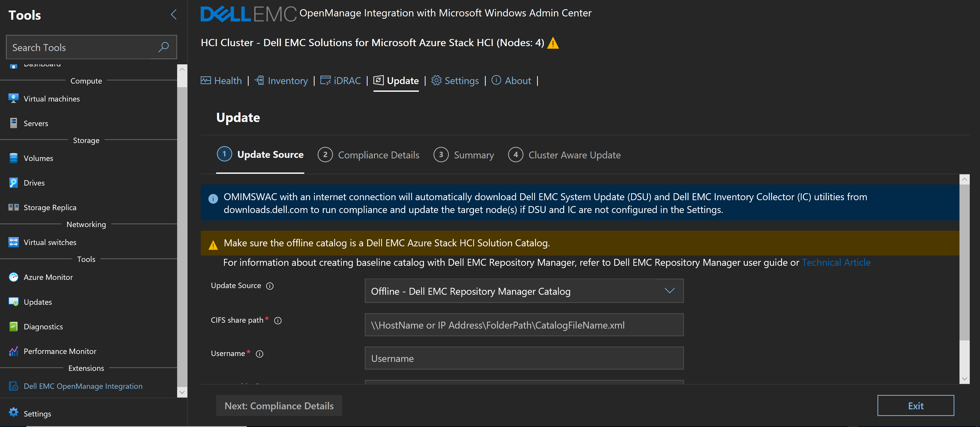Open the Update Source dropdown
980x427 pixels.
pyautogui.click(x=524, y=291)
